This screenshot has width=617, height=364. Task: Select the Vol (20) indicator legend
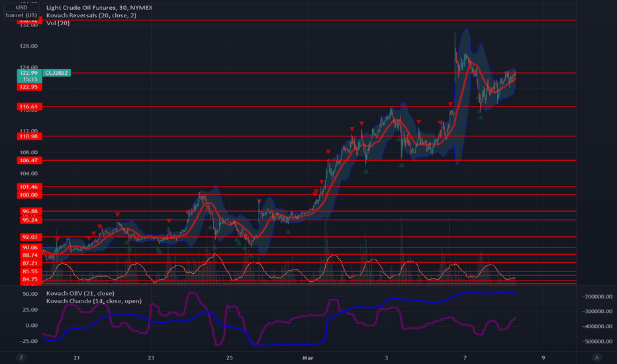[x=58, y=23]
